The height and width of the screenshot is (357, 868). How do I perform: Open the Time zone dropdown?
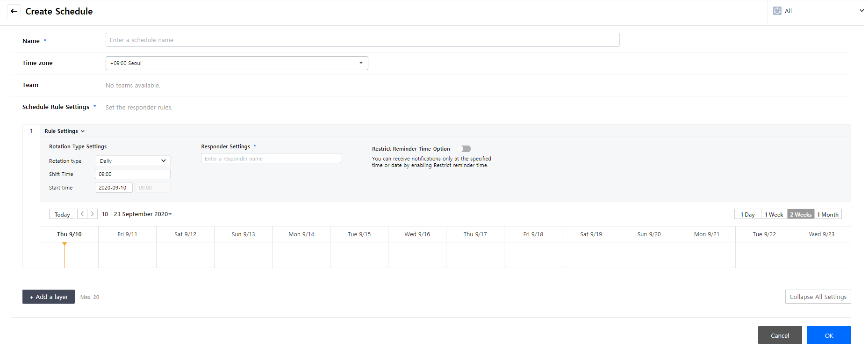tap(237, 63)
